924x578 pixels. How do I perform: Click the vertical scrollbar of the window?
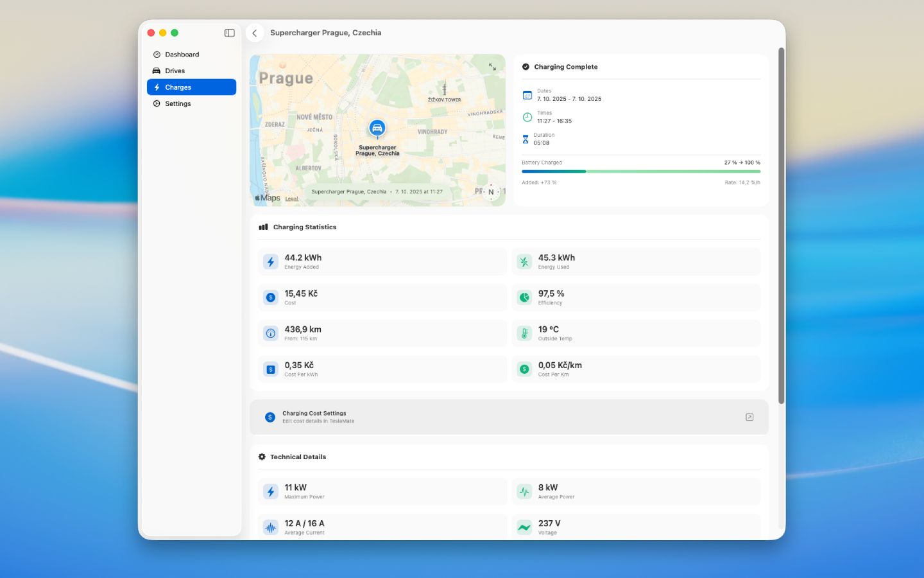click(x=781, y=225)
